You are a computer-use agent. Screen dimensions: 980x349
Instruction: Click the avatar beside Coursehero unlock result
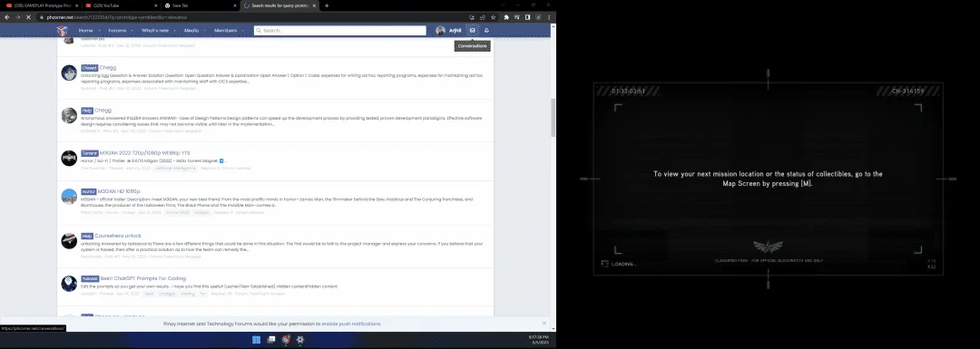(x=69, y=241)
